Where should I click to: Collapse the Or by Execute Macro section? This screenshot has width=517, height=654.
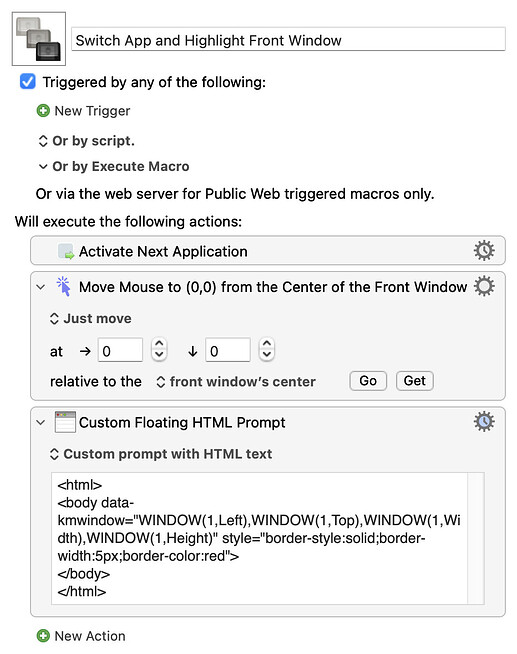click(x=43, y=166)
